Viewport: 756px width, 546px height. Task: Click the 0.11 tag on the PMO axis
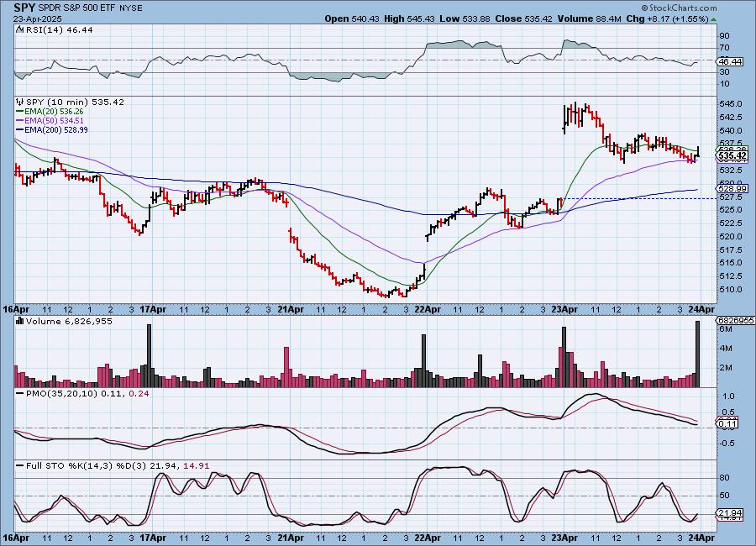click(727, 424)
